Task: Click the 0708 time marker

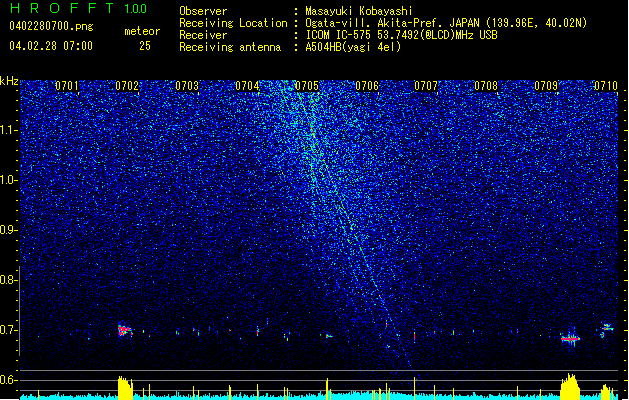Action: tap(486, 86)
